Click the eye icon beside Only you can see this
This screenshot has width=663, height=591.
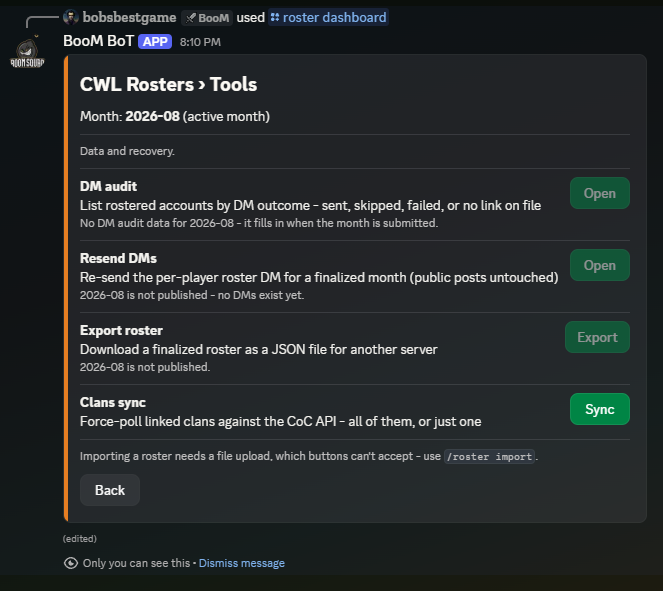click(71, 563)
